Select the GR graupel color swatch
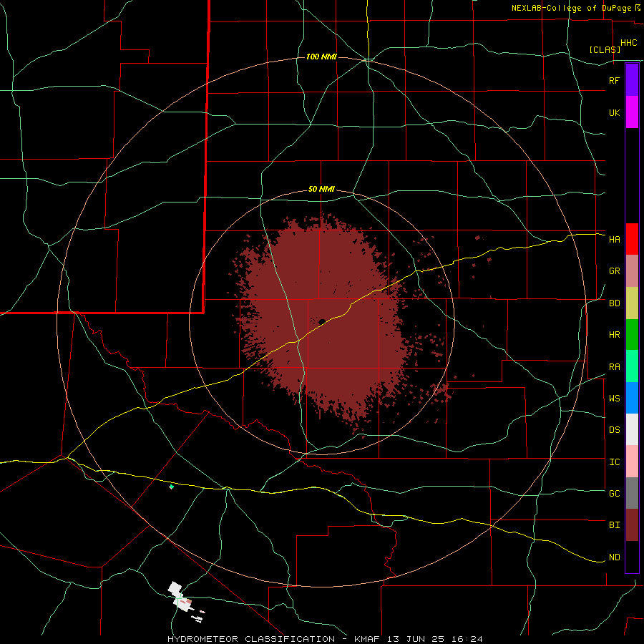 [632, 270]
